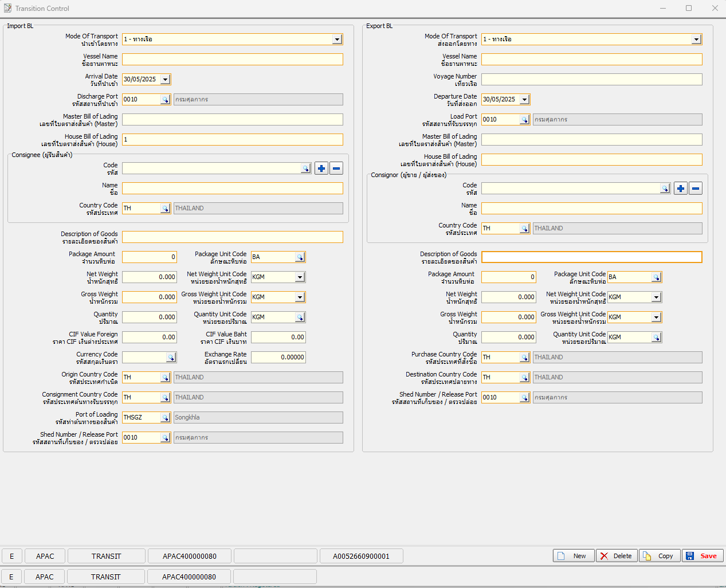Open the Departure Date dropdown arrow
The width and height of the screenshot is (726, 588).
(524, 100)
